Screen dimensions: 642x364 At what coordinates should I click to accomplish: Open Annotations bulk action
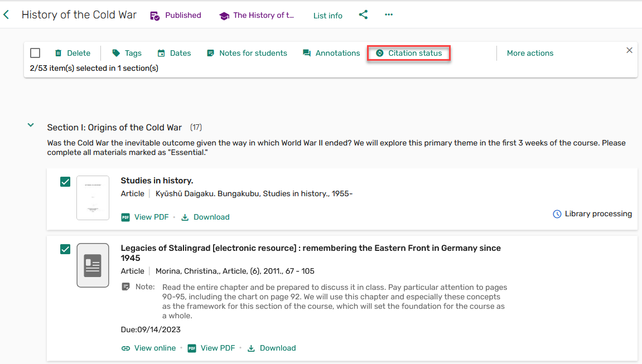coord(331,53)
